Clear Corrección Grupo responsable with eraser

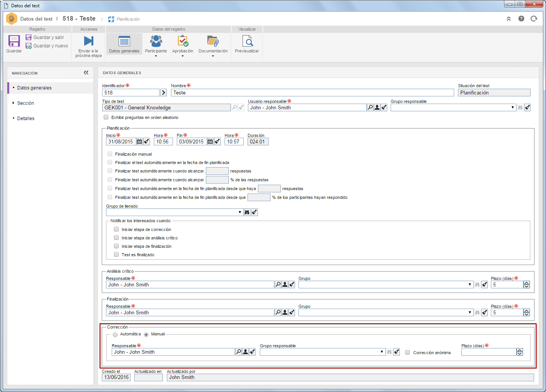click(397, 352)
